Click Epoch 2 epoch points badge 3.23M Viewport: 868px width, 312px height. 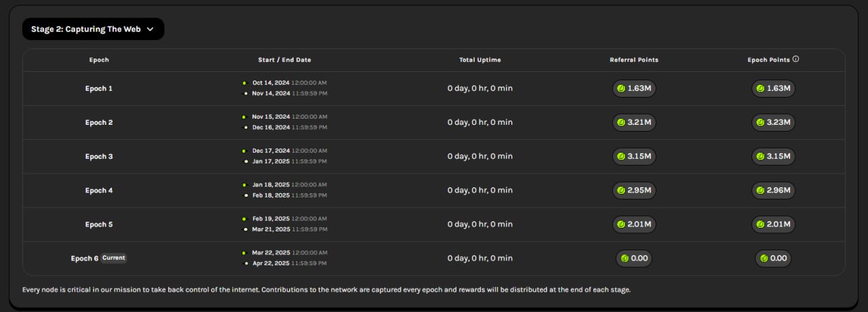click(773, 122)
